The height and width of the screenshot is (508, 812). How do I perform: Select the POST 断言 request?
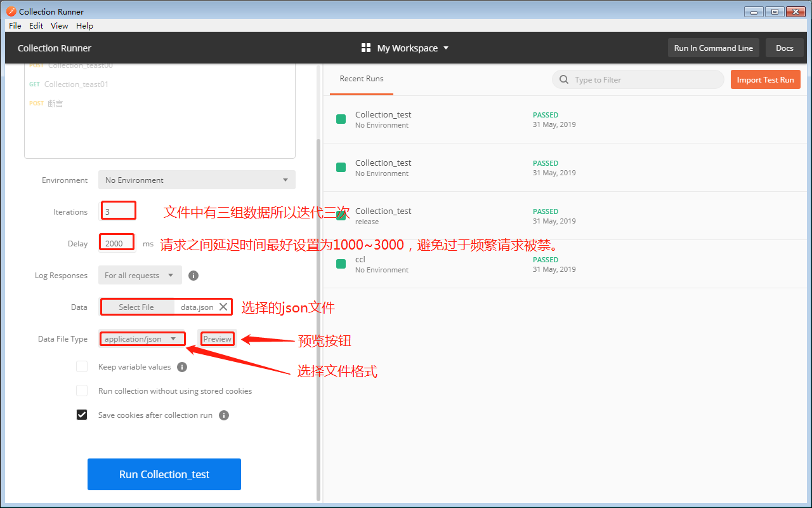pos(46,103)
